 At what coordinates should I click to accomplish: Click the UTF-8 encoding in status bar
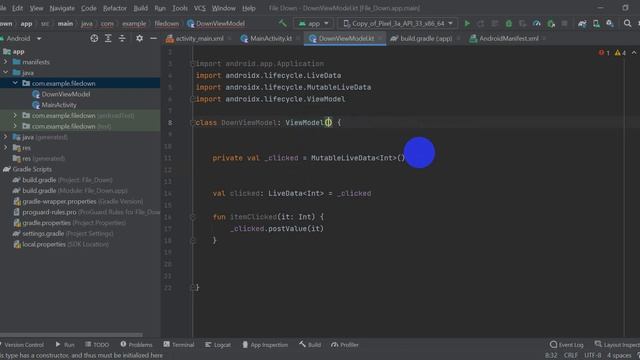pos(593,356)
